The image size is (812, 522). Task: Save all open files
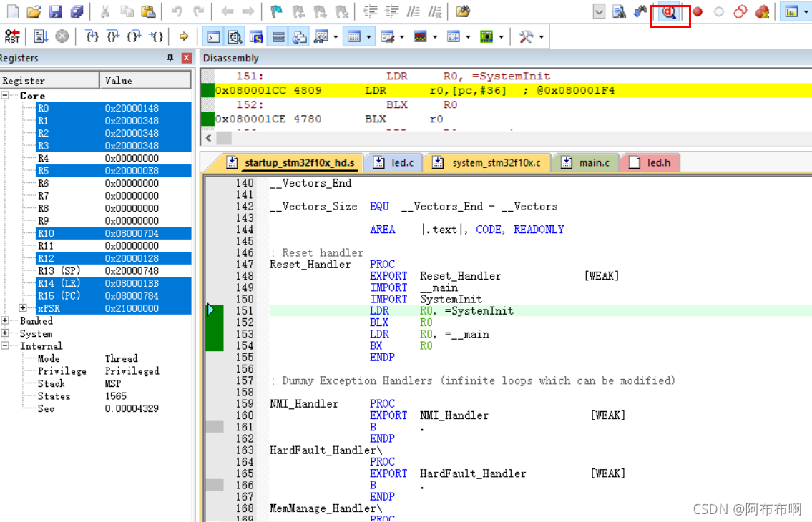point(77,11)
